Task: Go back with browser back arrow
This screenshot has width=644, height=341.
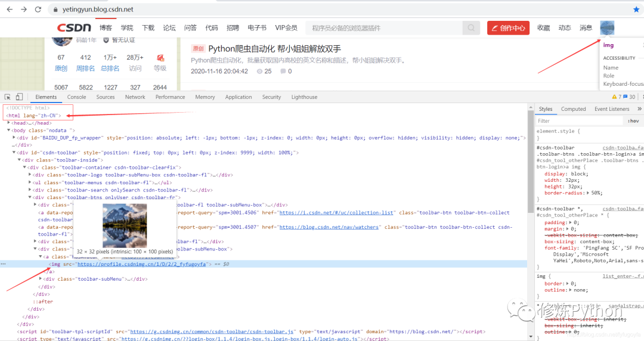Action: (10, 9)
